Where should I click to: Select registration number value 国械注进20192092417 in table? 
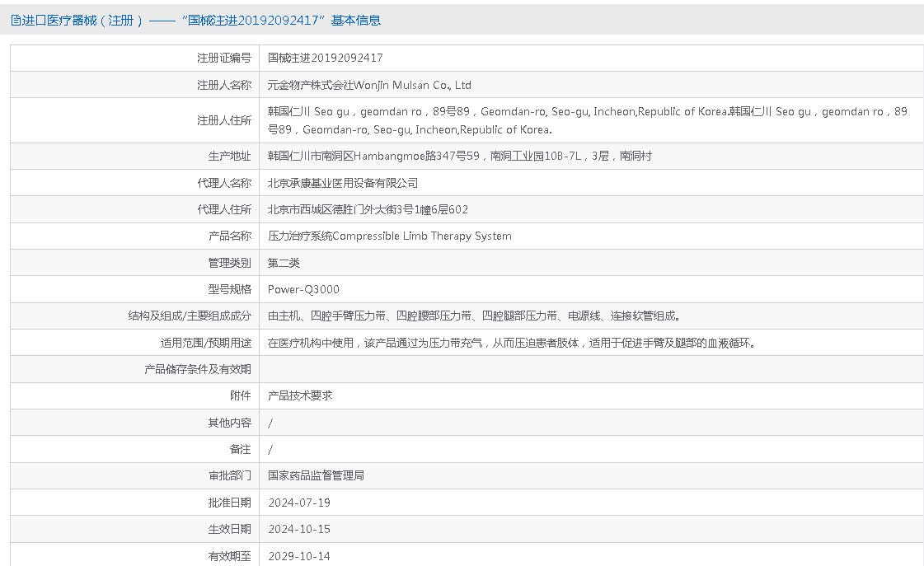pos(326,58)
